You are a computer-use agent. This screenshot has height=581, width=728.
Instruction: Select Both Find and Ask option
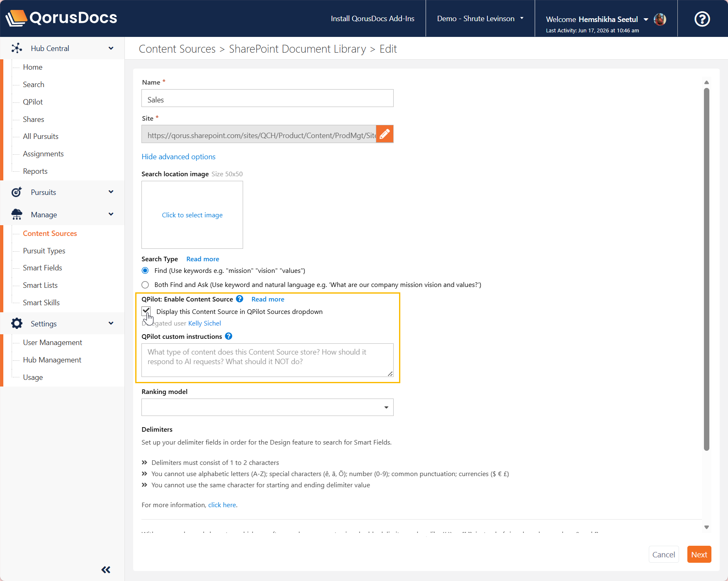[x=145, y=284]
